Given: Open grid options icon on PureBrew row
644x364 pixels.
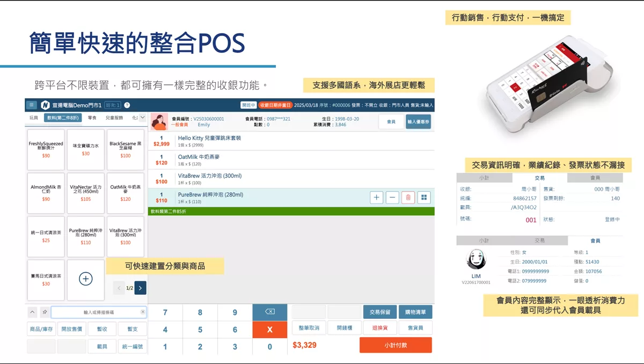Looking at the screenshot, I should click(424, 198).
